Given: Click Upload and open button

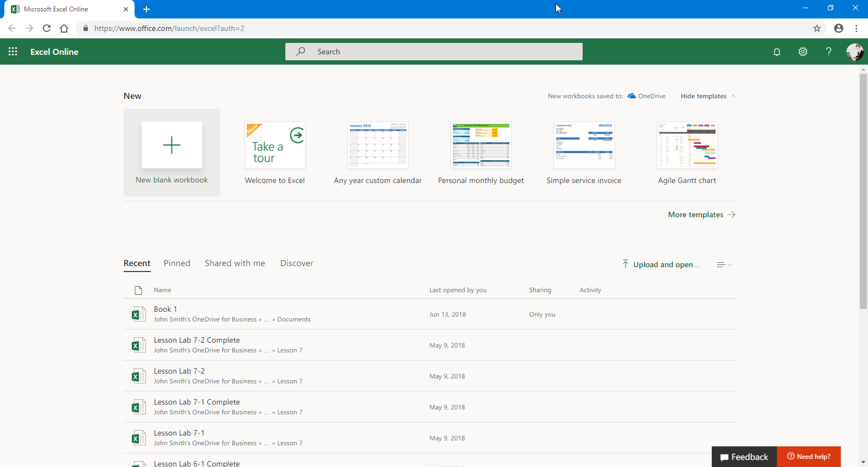Looking at the screenshot, I should click(661, 264).
